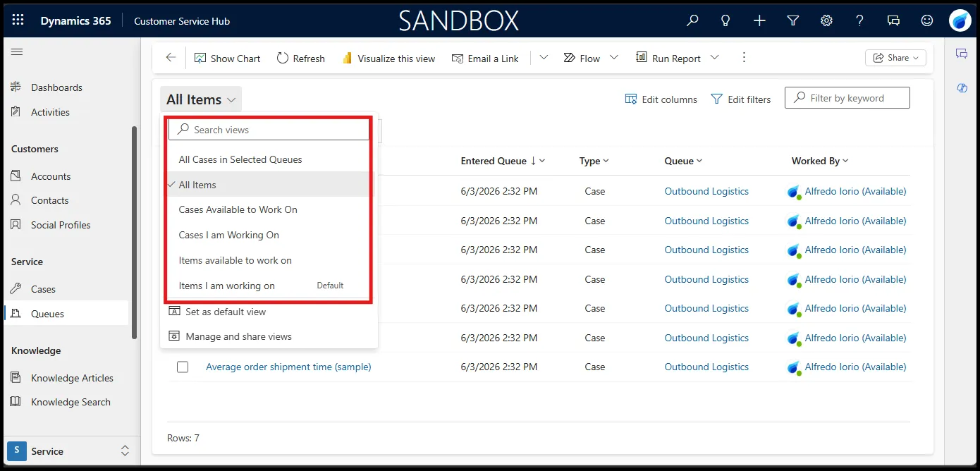This screenshot has width=980, height=471.
Task: Open the Worked By column header menu
Action: (x=820, y=161)
